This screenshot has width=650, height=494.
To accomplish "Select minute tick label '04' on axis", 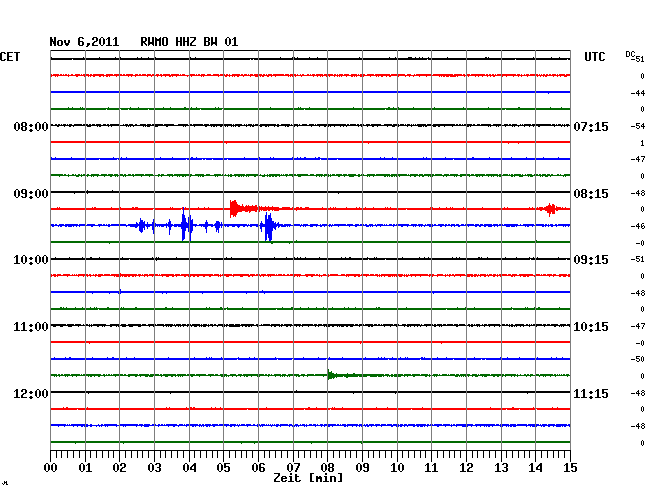I will [189, 468].
